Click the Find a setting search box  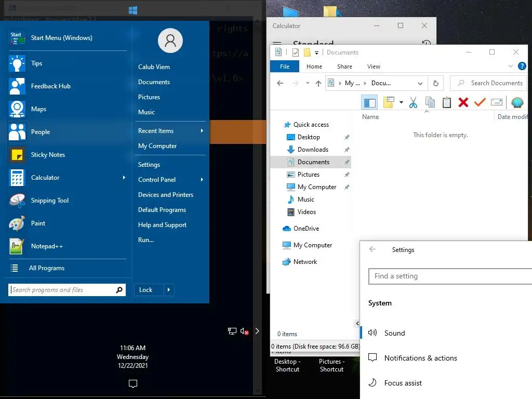tap(450, 276)
